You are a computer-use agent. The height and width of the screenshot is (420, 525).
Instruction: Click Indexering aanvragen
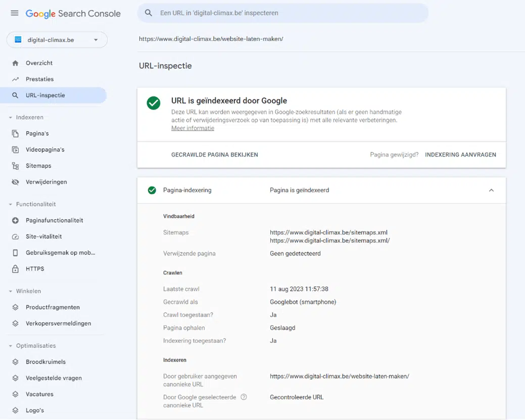[x=460, y=155]
